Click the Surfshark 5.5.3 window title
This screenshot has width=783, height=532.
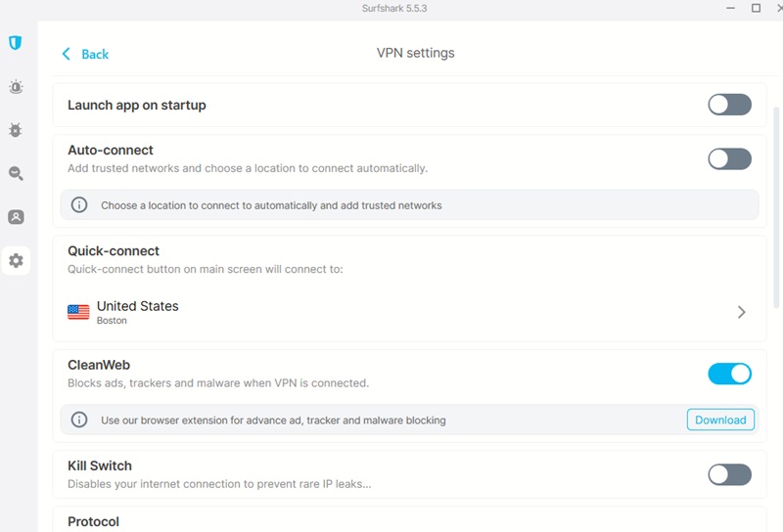394,9
